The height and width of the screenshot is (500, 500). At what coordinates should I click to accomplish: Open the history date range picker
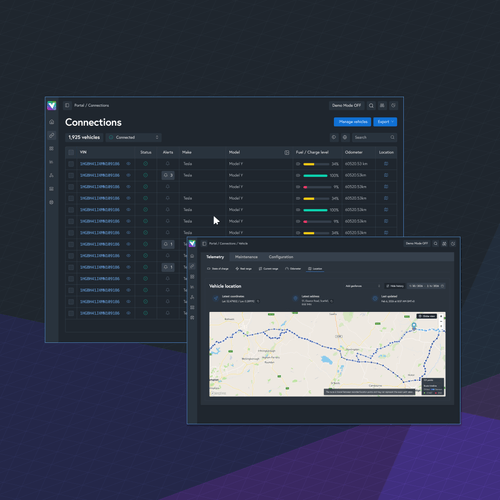[x=426, y=286]
